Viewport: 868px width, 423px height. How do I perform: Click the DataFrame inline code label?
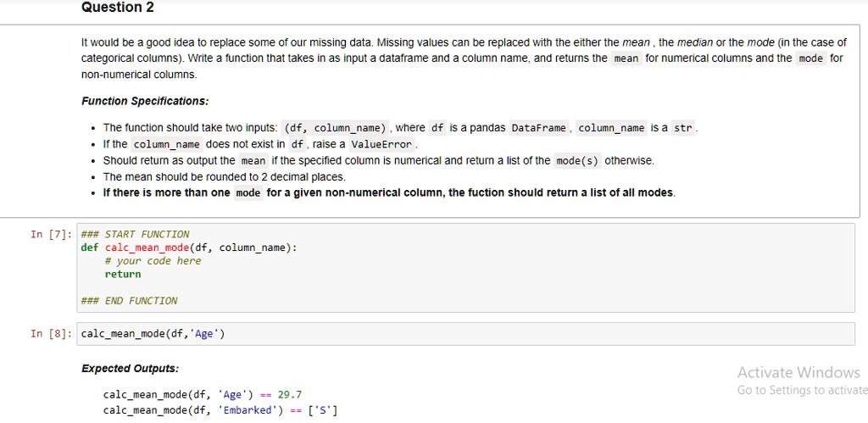coord(538,128)
